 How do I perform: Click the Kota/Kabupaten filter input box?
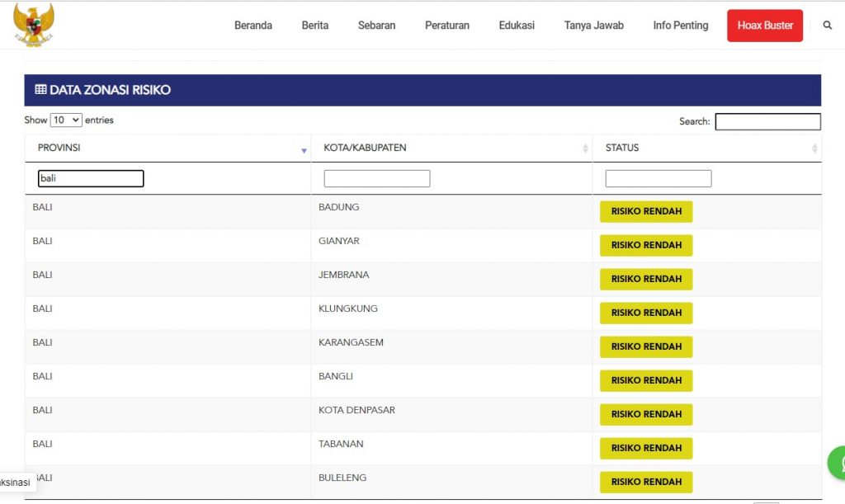click(376, 178)
